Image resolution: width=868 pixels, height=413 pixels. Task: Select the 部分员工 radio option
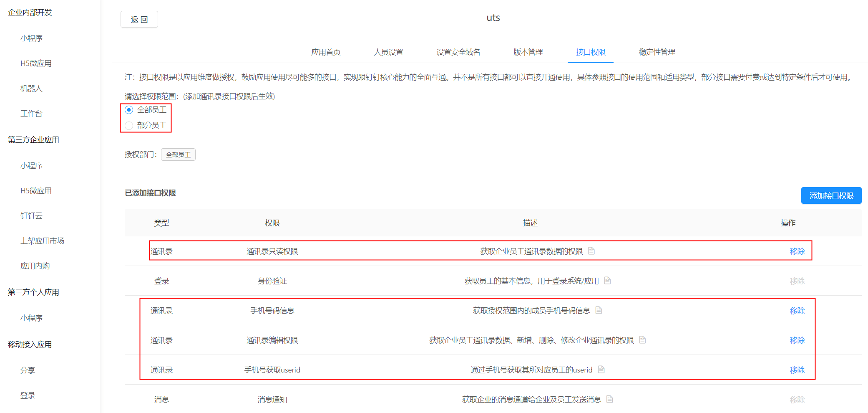click(x=129, y=125)
